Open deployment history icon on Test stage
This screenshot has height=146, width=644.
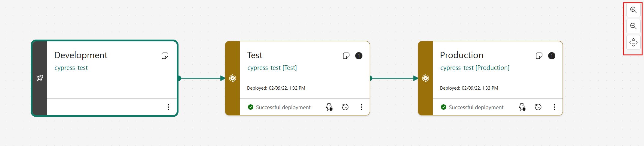pos(345,107)
